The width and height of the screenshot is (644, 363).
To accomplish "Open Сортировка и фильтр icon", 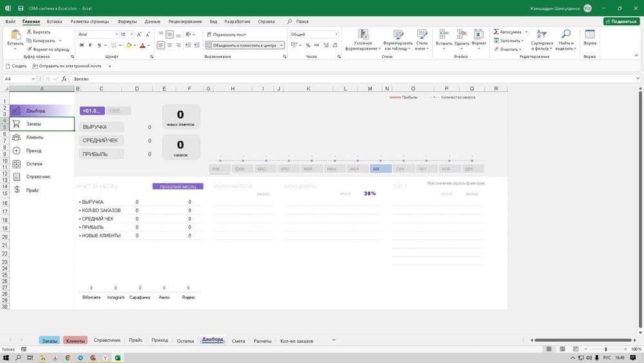I will tap(542, 35).
